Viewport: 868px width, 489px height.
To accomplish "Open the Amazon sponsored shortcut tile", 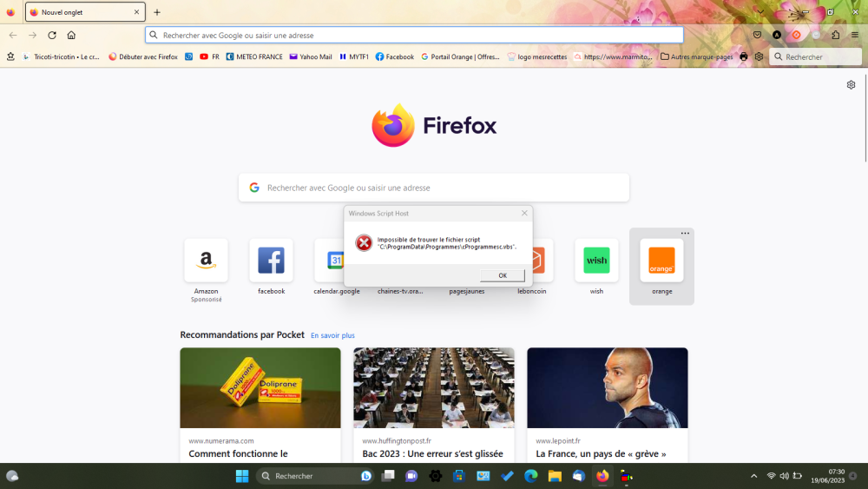I will [x=206, y=261].
